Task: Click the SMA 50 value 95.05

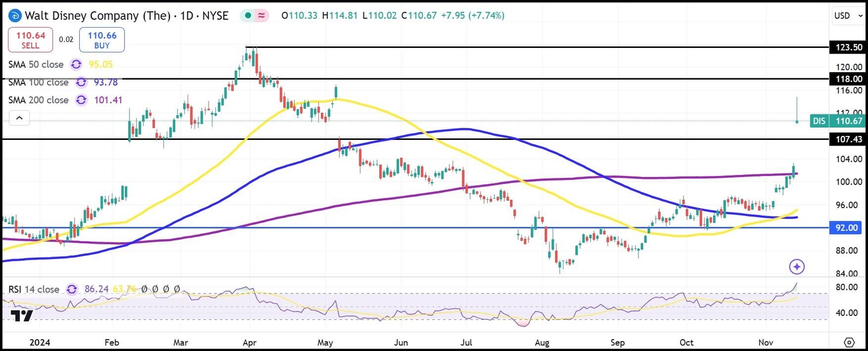Action: tap(101, 64)
